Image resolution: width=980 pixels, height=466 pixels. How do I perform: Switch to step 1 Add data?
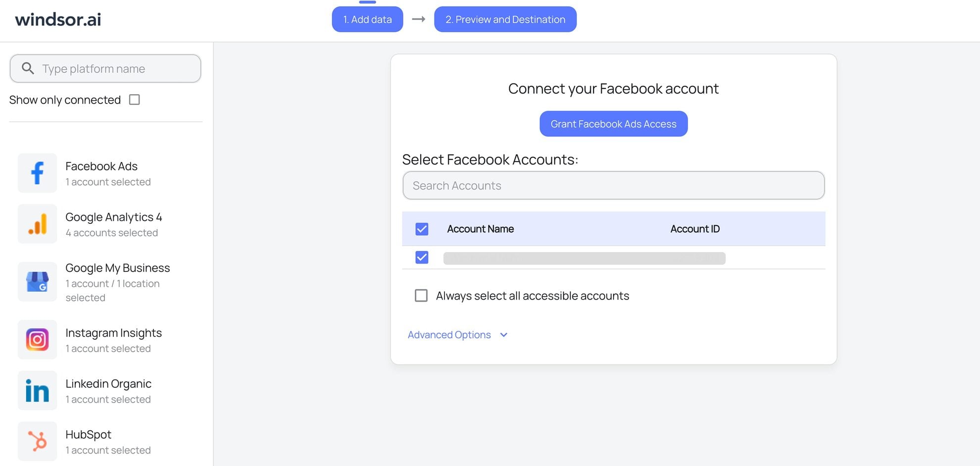coord(367,19)
